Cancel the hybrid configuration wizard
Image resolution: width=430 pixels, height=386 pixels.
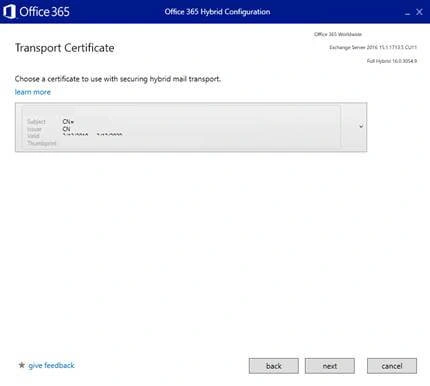click(392, 366)
